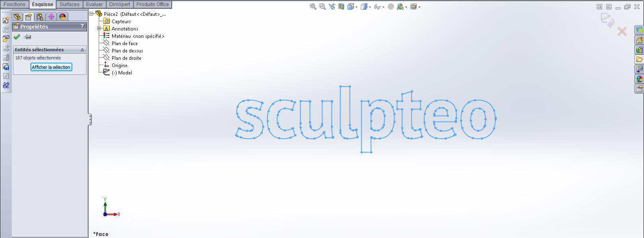
Task: Click the Zoom to Fit magnifier icon
Action: pos(313,7)
